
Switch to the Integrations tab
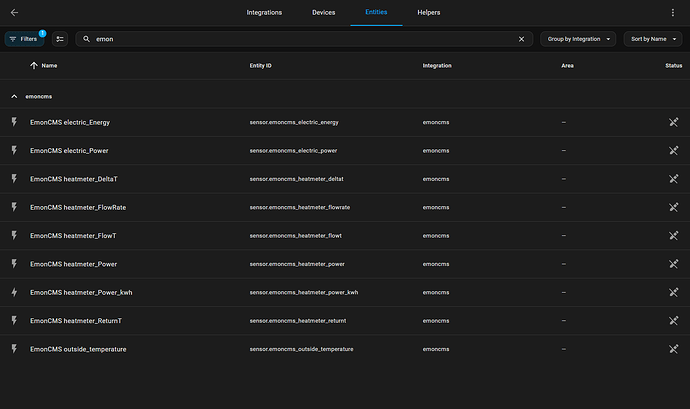coord(264,12)
